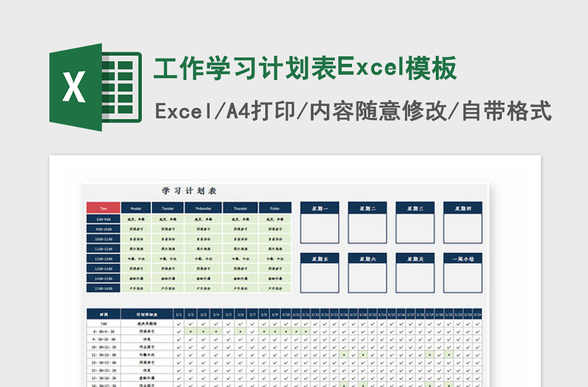Click the subtitle Excel/A4打印/内容随意修改/自带格式
Screen dimensions: 588x387
click(354, 111)
